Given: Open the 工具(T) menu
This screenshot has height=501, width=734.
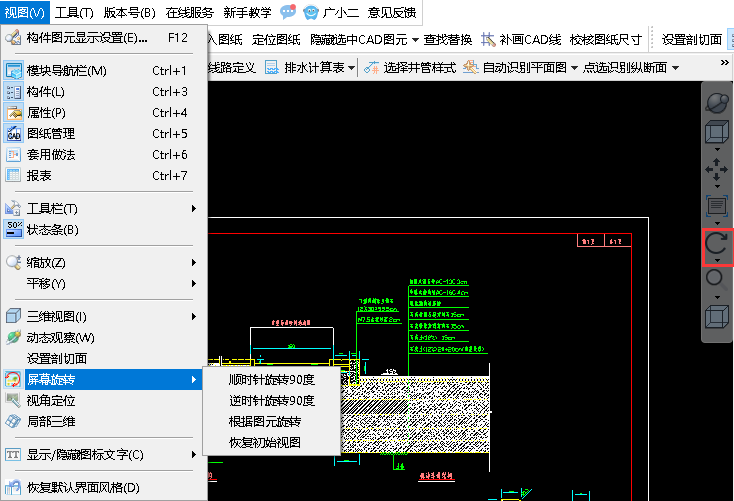Looking at the screenshot, I should click(74, 13).
